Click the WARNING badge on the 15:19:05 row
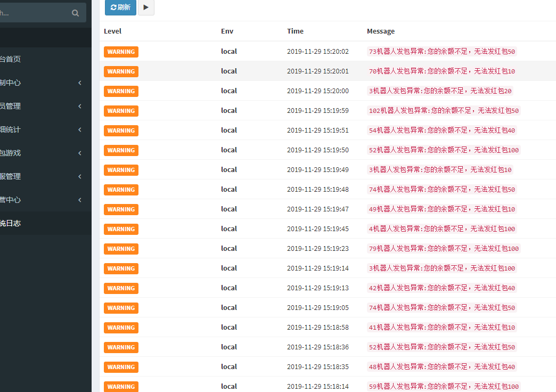Screen dimensions: 556x392 click(x=121, y=308)
